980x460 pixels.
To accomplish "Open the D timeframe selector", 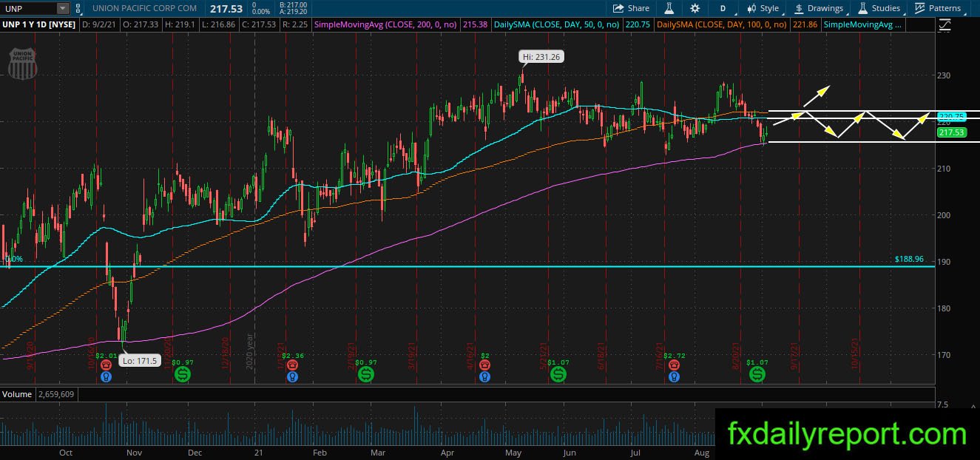I will click(x=723, y=8).
